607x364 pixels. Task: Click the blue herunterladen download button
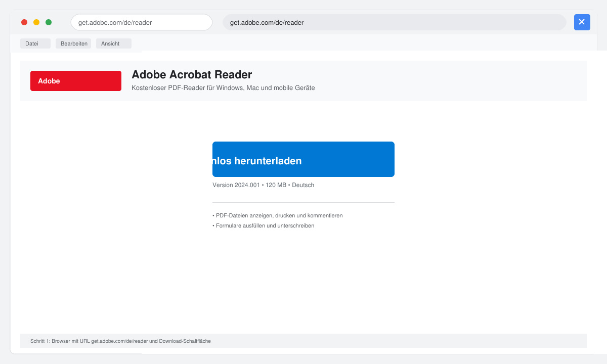[x=303, y=159]
